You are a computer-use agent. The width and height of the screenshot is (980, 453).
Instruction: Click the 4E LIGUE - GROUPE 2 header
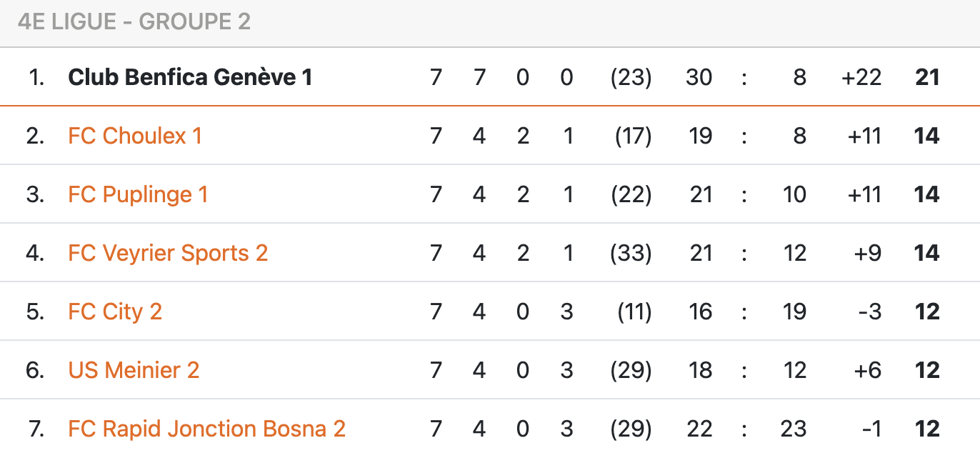pyautogui.click(x=134, y=22)
